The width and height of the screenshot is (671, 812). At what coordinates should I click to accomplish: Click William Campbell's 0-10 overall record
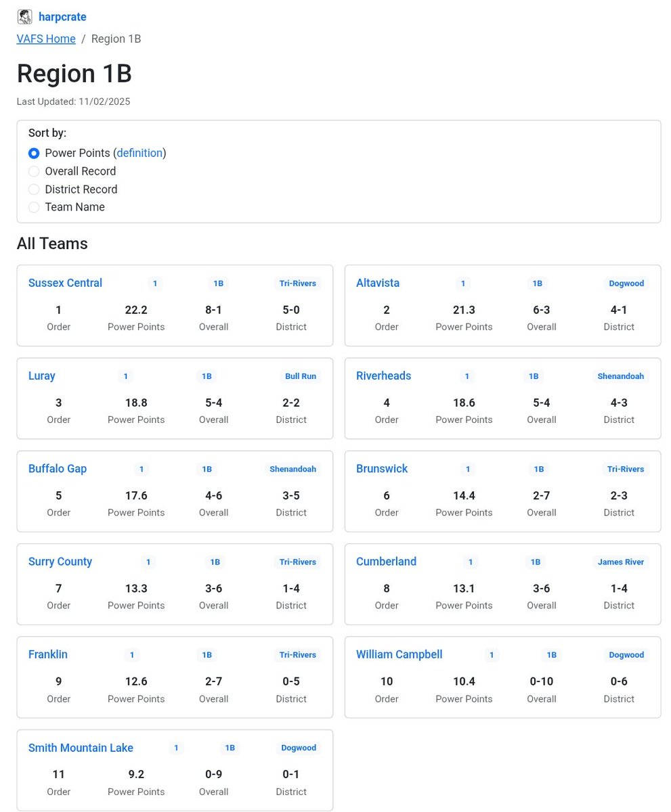click(x=542, y=681)
